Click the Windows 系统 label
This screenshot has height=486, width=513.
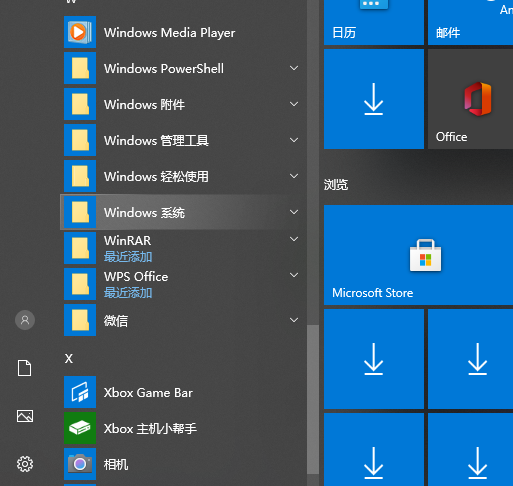click(144, 213)
